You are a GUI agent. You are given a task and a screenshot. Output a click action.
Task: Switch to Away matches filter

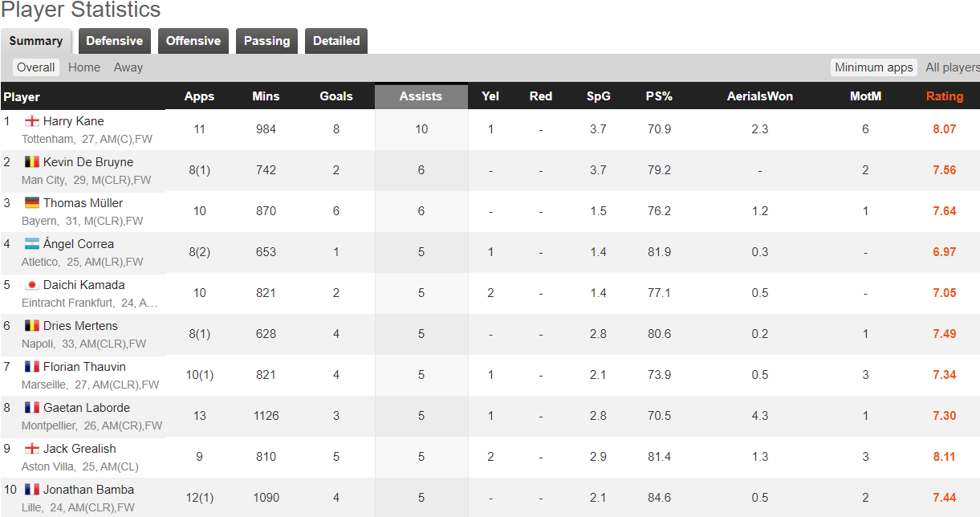click(128, 67)
